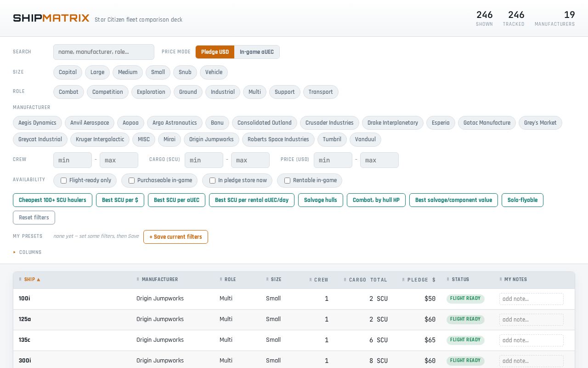This screenshot has width=588, height=368.
Task: Click the drag handle on the Ship column
Action: pos(20,279)
